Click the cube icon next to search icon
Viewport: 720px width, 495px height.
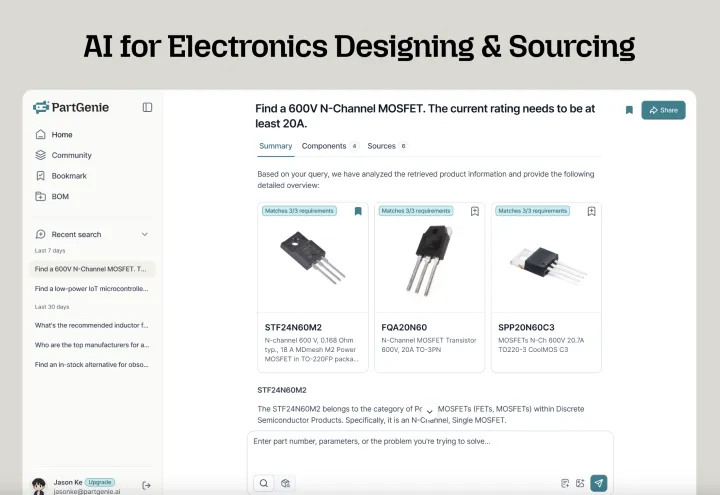(285, 483)
